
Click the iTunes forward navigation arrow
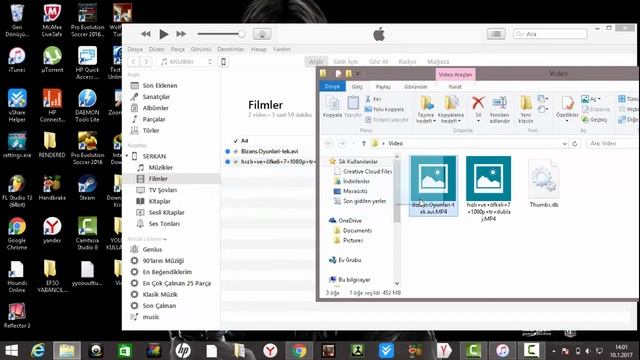click(x=146, y=62)
